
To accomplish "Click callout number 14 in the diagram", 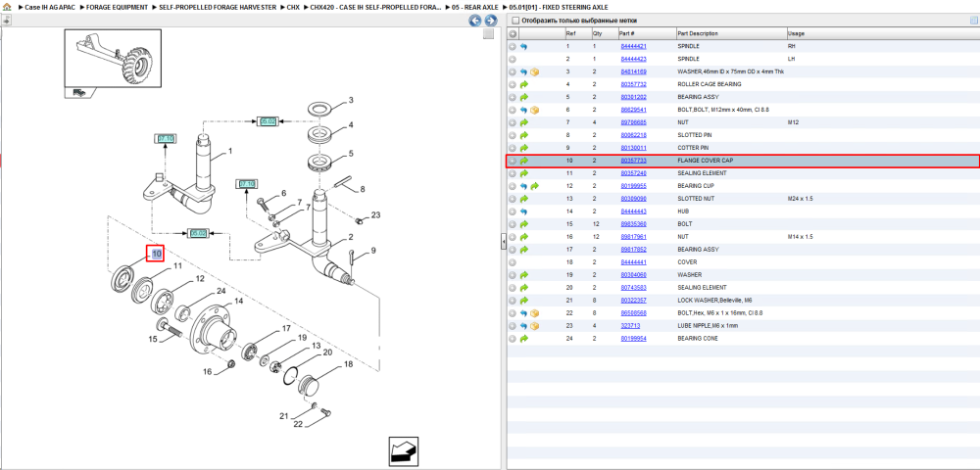I will 238,301.
